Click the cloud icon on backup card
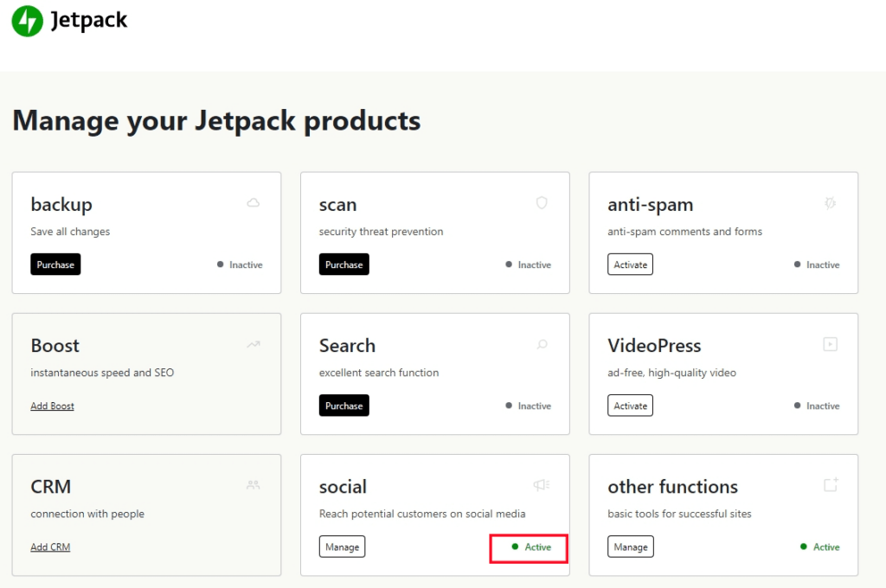Screen dimensions: 886x588 (254, 203)
